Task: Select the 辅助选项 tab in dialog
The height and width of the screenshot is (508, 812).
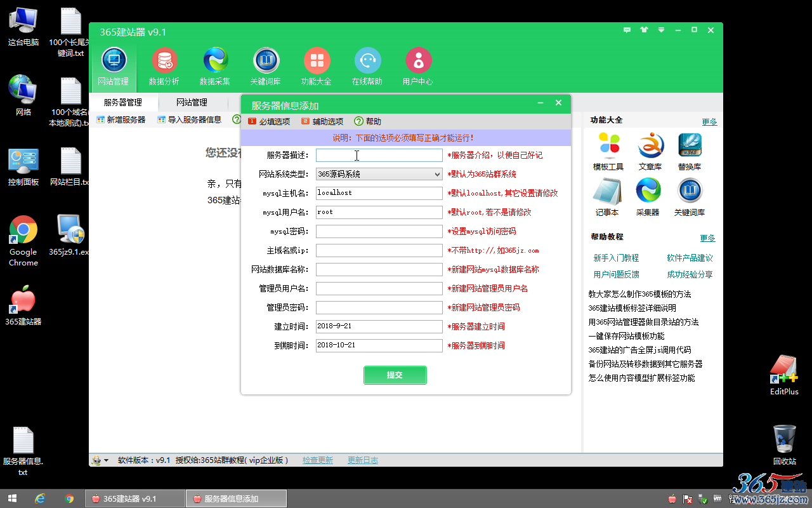Action: (x=322, y=121)
